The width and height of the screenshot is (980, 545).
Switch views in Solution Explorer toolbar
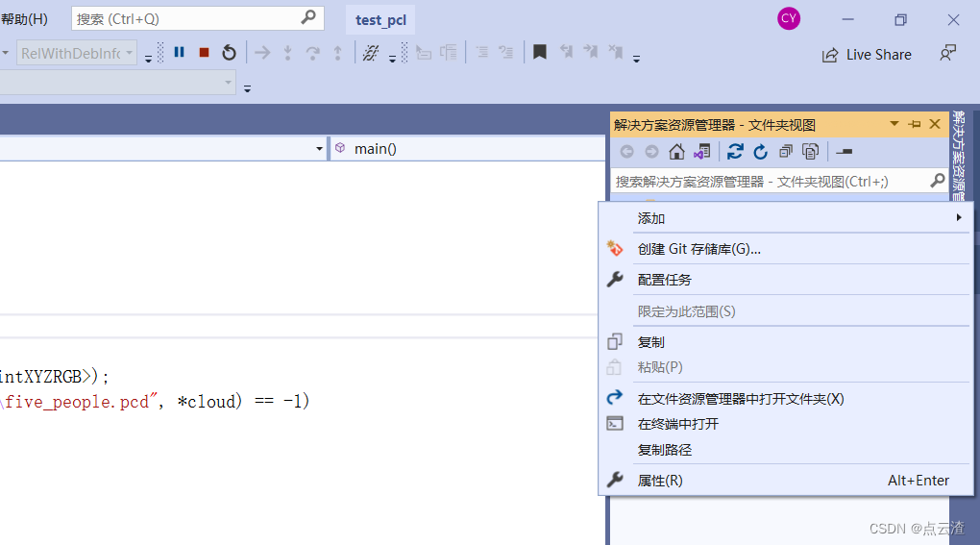(x=702, y=152)
